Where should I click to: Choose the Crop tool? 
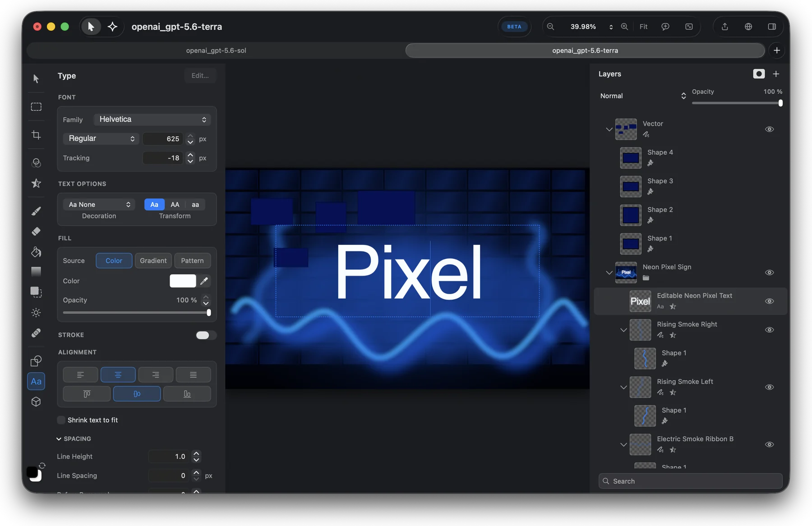[x=36, y=134]
